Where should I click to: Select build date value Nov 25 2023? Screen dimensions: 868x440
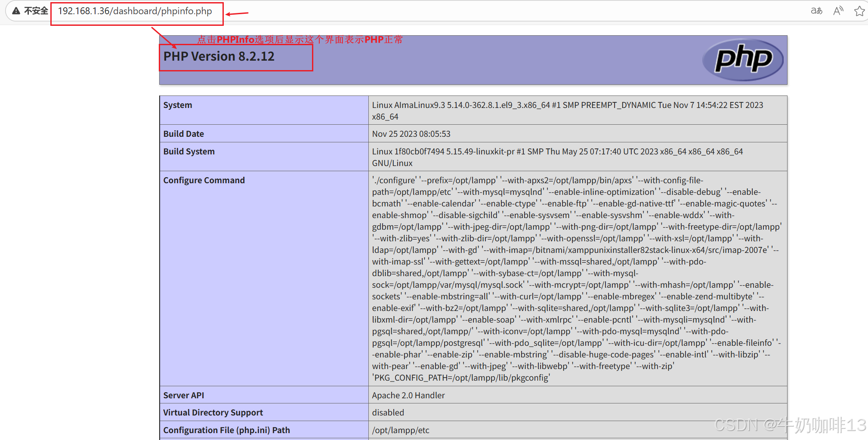click(411, 134)
